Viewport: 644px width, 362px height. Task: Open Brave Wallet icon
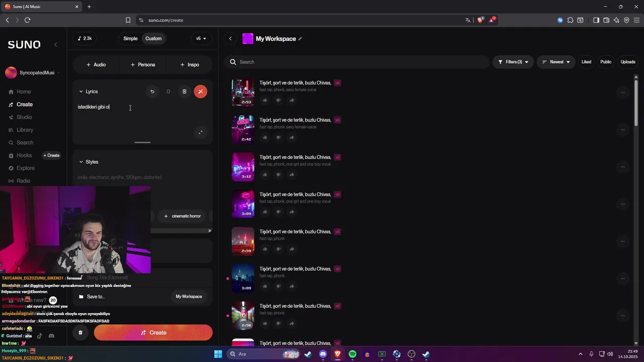point(606,20)
